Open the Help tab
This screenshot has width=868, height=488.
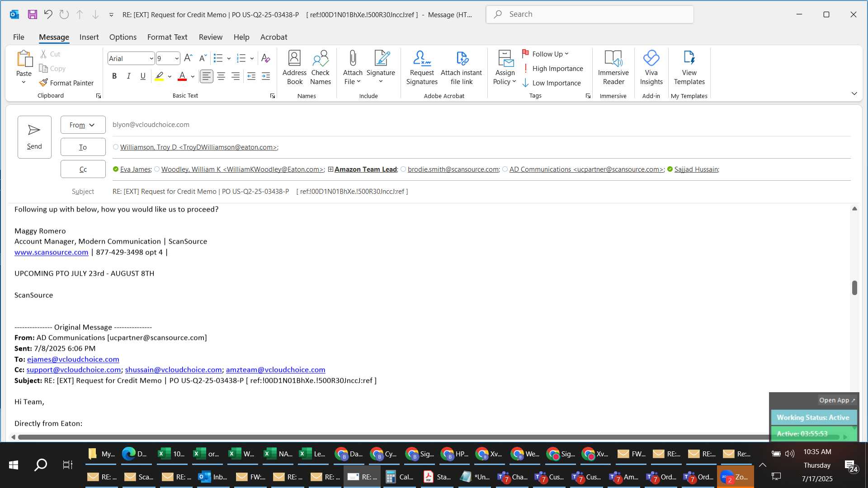[241, 37]
